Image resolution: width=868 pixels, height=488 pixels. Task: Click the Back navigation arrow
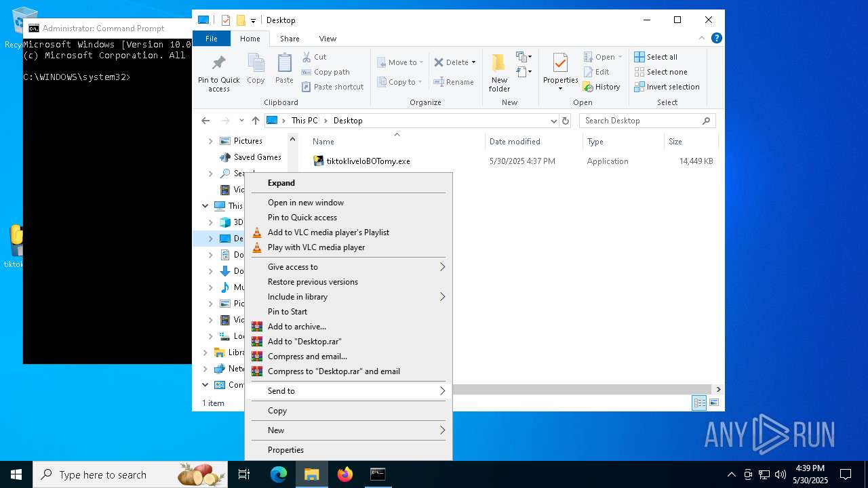(205, 121)
